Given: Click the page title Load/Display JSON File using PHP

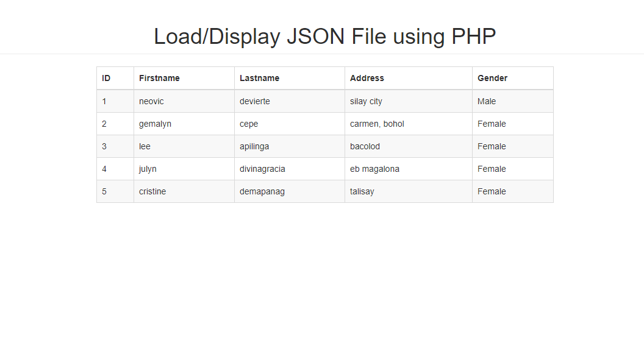Looking at the screenshot, I should (324, 36).
